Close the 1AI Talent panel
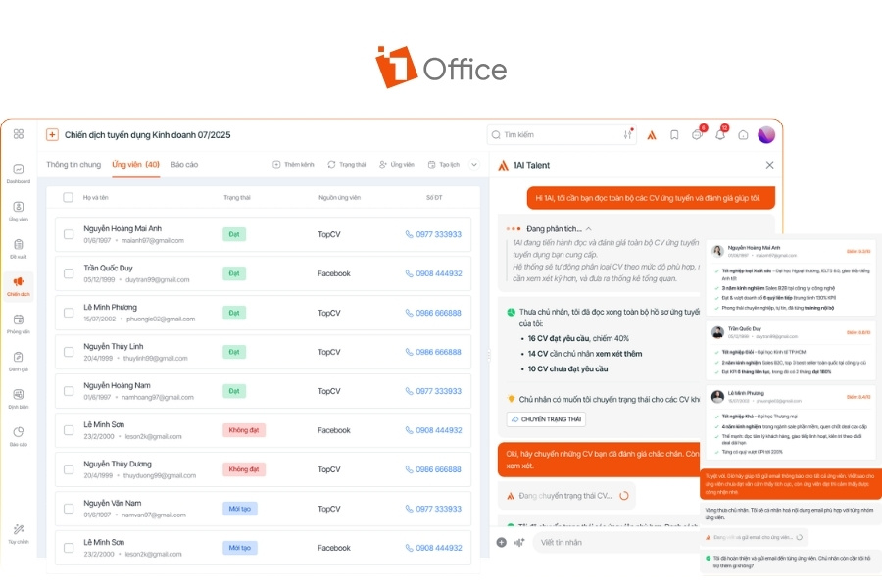This screenshot has width=882, height=588. coord(769,165)
